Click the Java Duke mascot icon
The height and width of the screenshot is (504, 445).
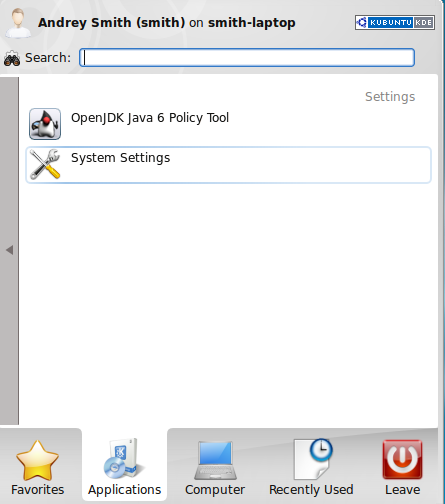45,124
